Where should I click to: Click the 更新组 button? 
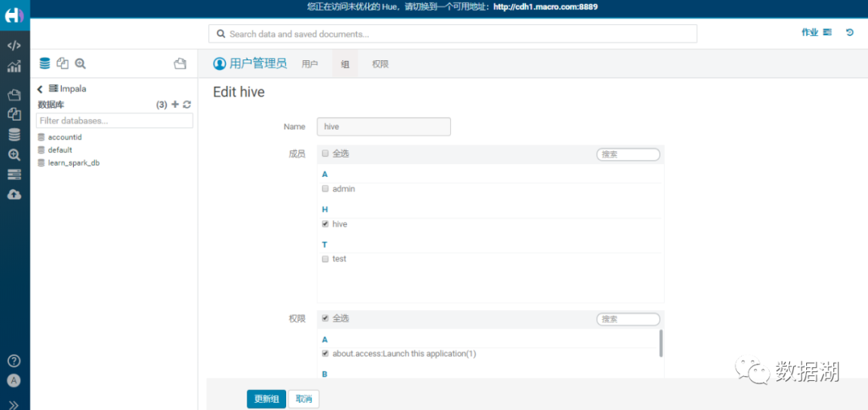point(266,399)
